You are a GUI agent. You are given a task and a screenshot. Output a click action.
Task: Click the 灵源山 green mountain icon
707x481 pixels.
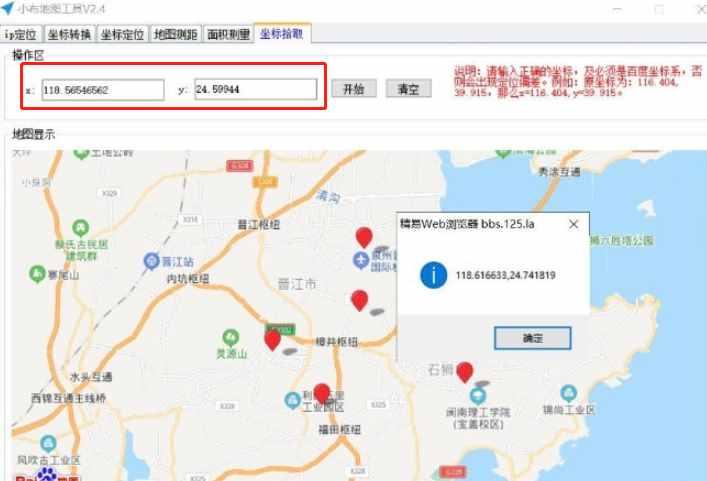(x=230, y=337)
